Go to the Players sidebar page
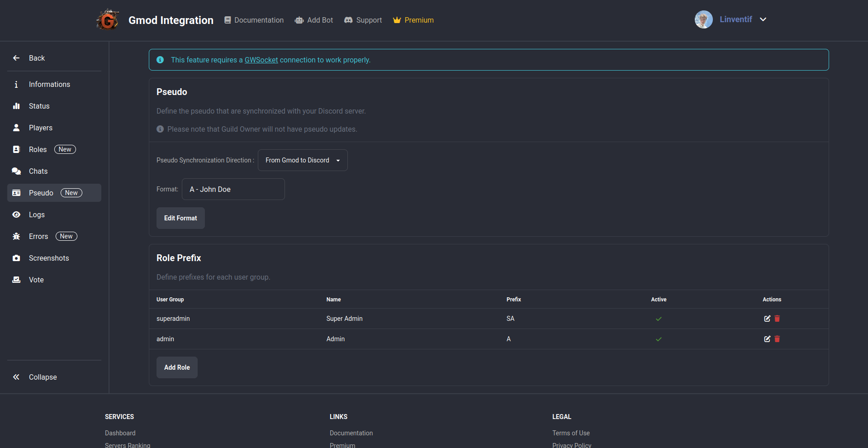Viewport: 868px width, 448px height. (x=40, y=128)
